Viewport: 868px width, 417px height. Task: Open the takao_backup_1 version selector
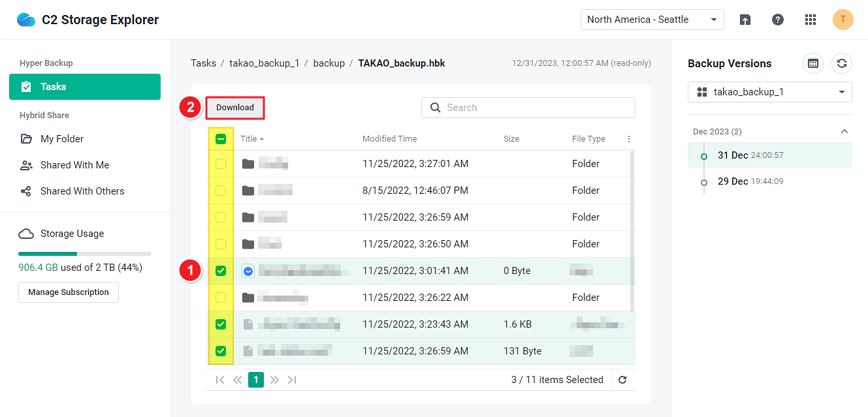[x=769, y=92]
